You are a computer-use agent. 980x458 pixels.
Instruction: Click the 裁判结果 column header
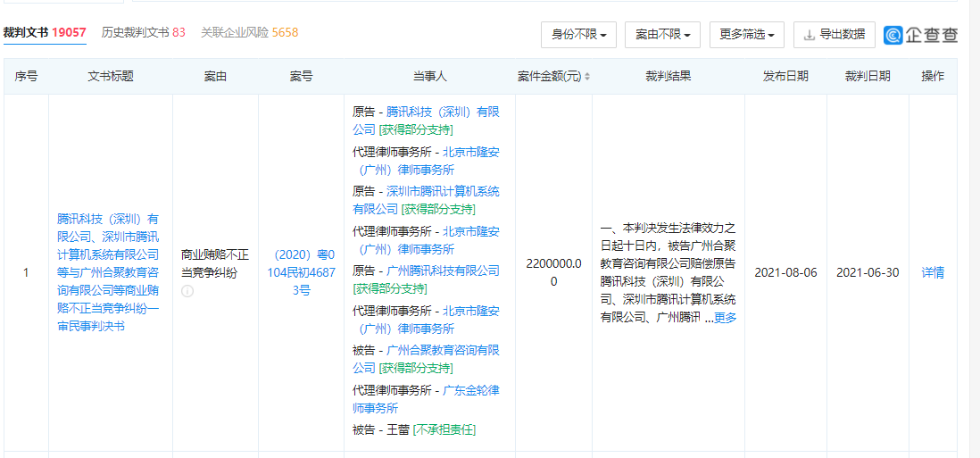pos(669,76)
